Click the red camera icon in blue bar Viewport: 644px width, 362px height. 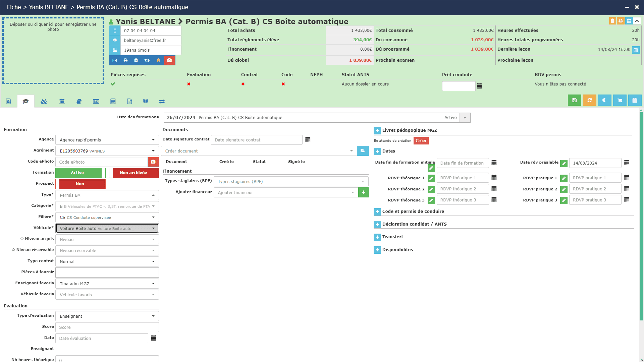169,60
